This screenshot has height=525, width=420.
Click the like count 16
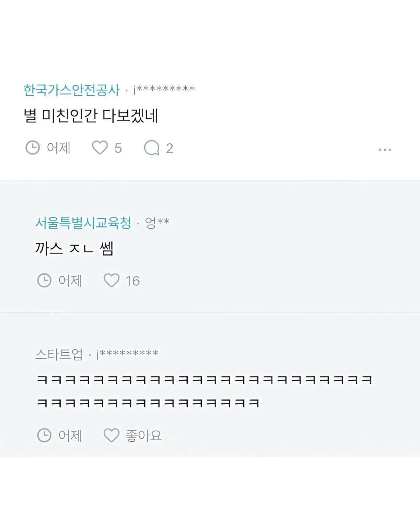tap(133, 281)
